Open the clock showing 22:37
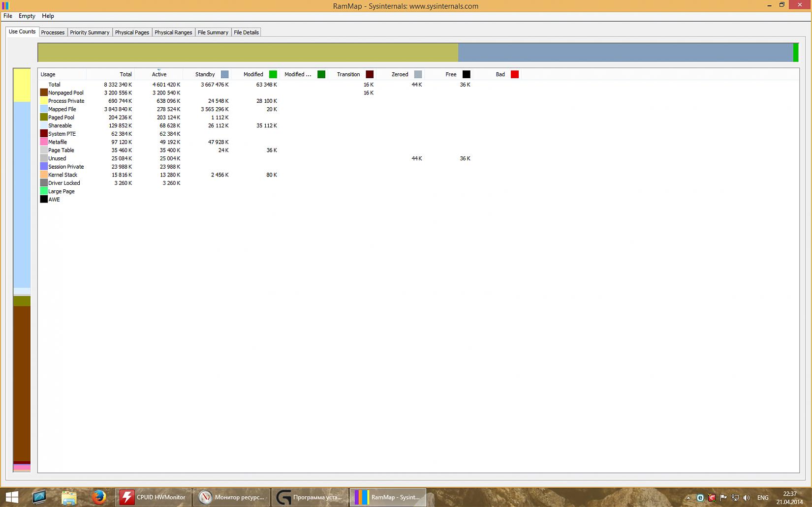This screenshot has height=507, width=812. pos(789,498)
